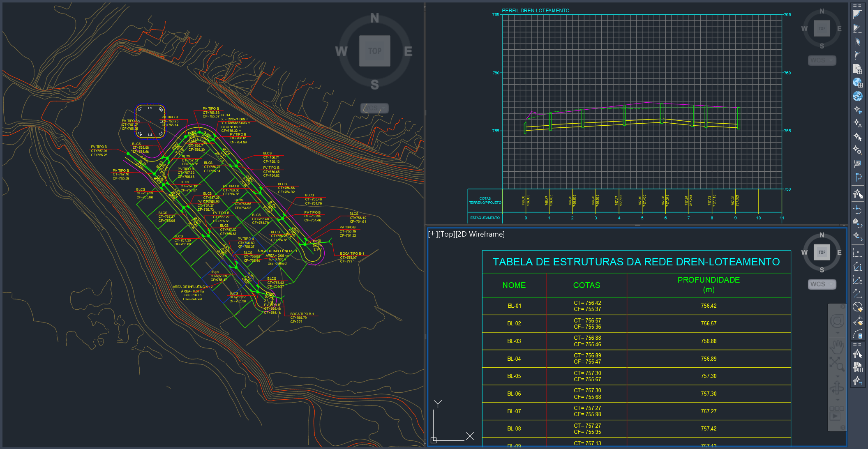Select the point name (A) transparent command icon
Screen dimensions: 868x449
click(857, 123)
